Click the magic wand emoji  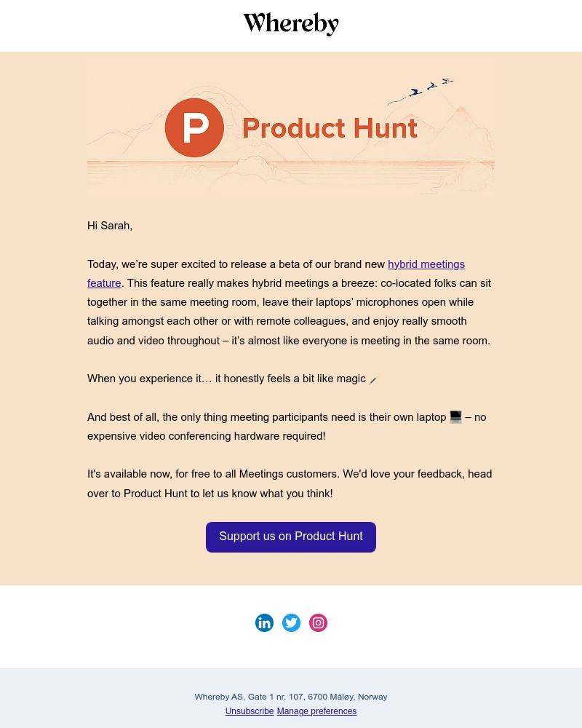373,379
